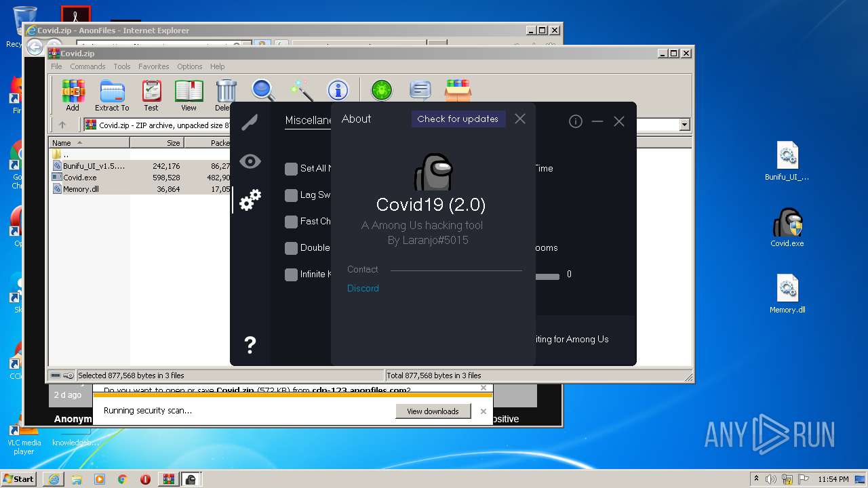The image size is (868, 488).
Task: Open VLC media player desktop shortcut
Action: coord(24,437)
